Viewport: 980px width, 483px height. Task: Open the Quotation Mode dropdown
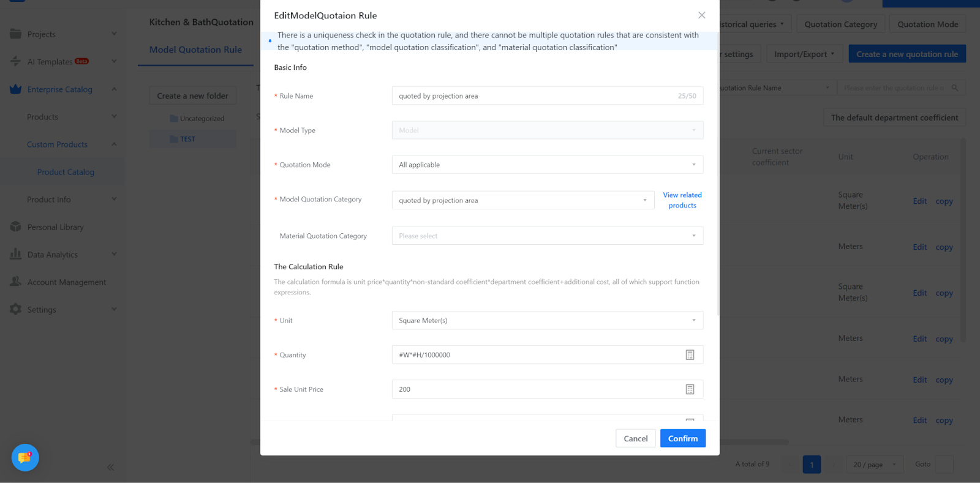pyautogui.click(x=547, y=165)
